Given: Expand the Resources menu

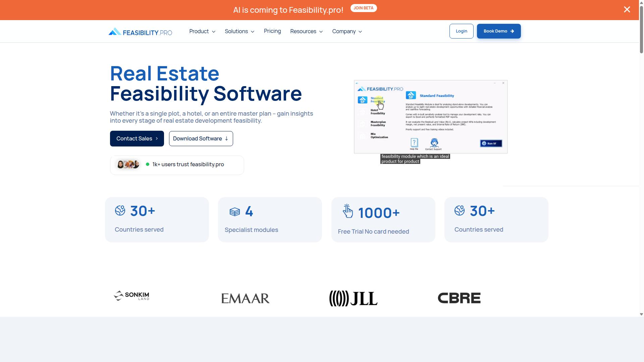Looking at the screenshot, I should (307, 31).
